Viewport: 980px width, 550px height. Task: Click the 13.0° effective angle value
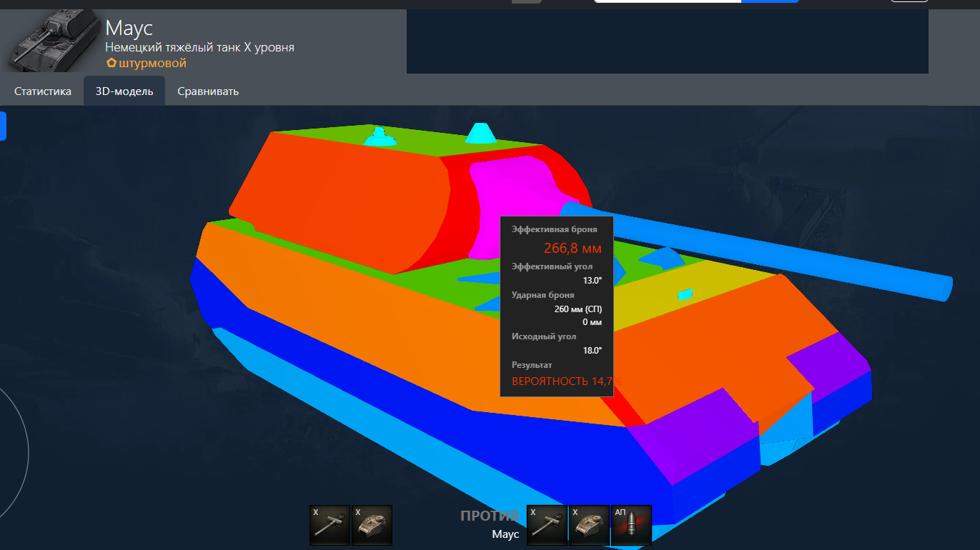pos(593,281)
